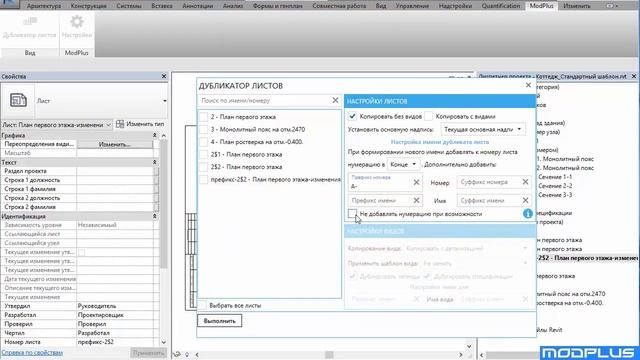Screen dimensions: 640x360
Task: Click into the Поиск по имени/номеру field
Action: pyautogui.click(x=264, y=100)
